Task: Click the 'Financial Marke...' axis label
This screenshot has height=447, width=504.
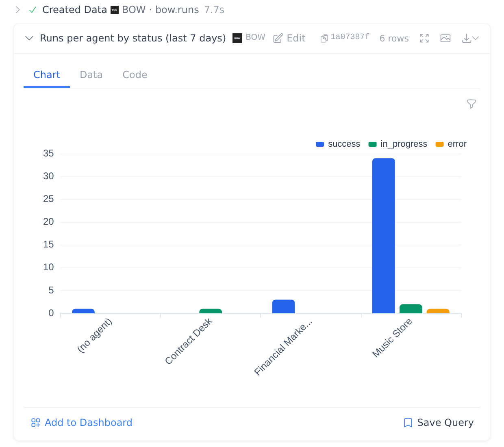Action: (x=283, y=347)
